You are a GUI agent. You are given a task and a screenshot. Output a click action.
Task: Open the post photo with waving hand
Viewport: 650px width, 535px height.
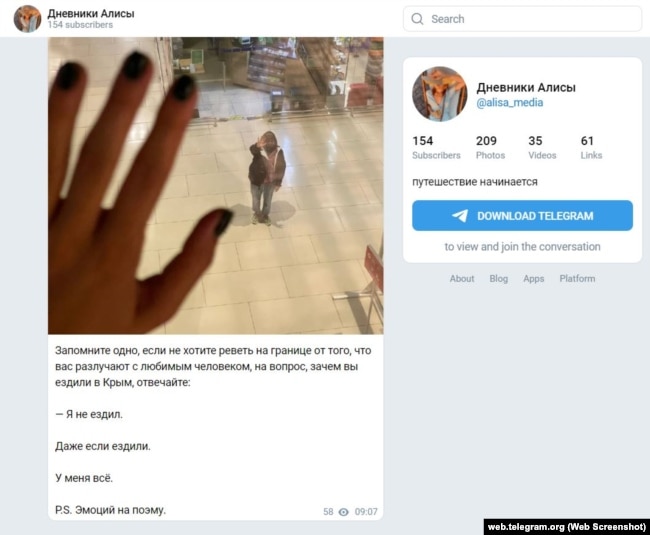[x=216, y=186]
